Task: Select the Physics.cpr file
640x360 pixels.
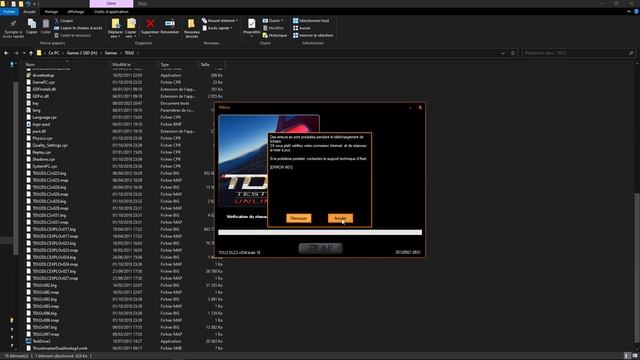Action: (x=42, y=138)
